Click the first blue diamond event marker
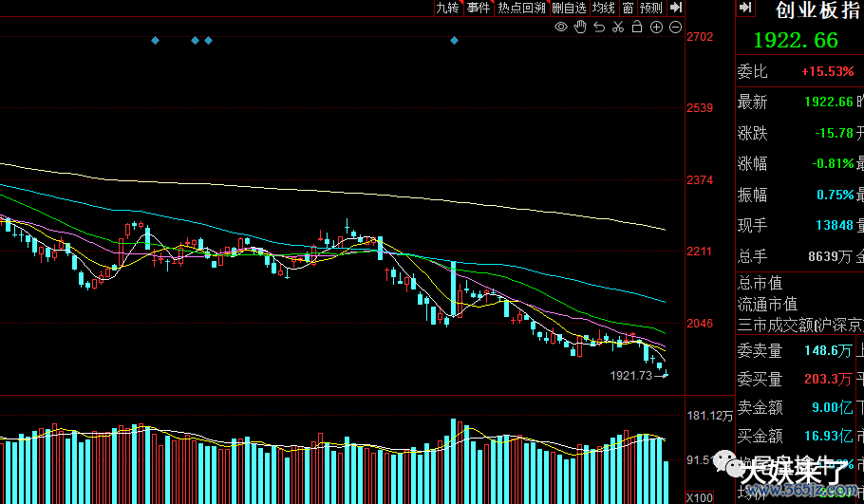864x504 pixels. click(156, 41)
